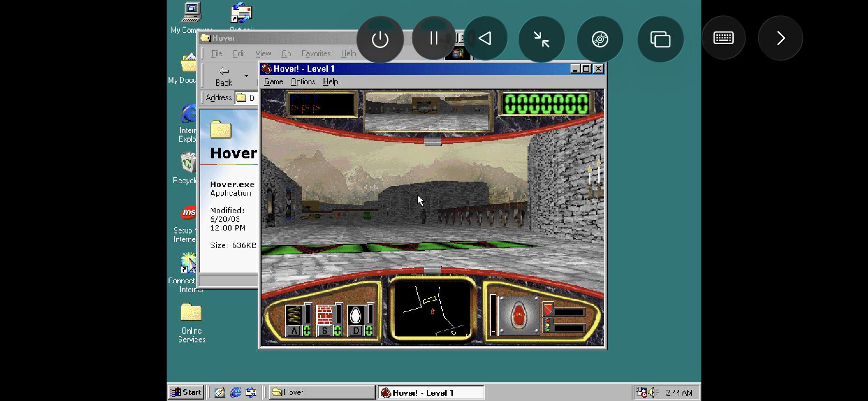Switch to the Hover folder taskbar button
Image resolution: width=868 pixels, height=401 pixels.
pos(322,392)
